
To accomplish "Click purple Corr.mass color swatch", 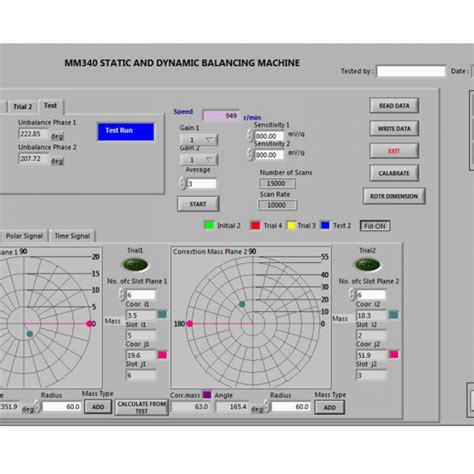I will [x=207, y=395].
